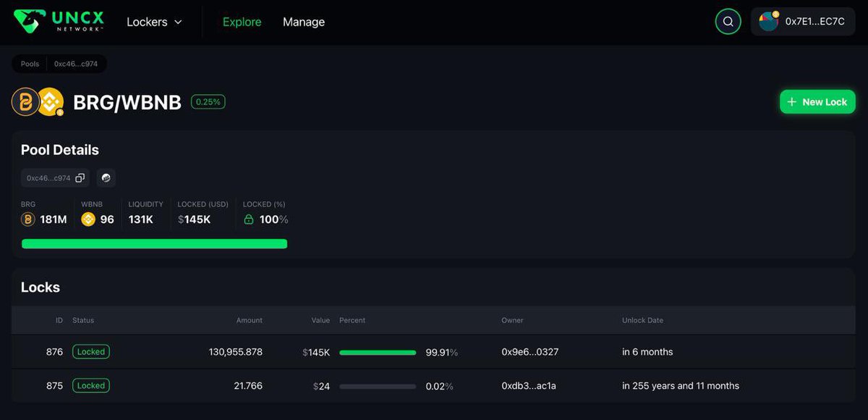Click the WBNB token icon in title
Screen dimensions: 868x420
(51, 102)
